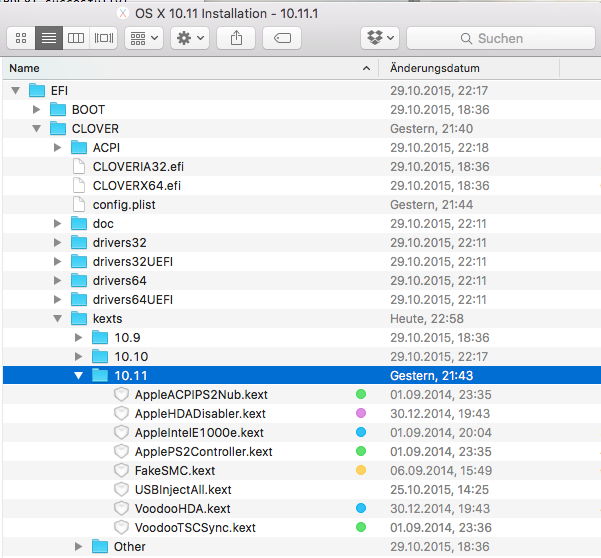Select the BOOT folder icon
The height and width of the screenshot is (558, 601).
click(58, 109)
